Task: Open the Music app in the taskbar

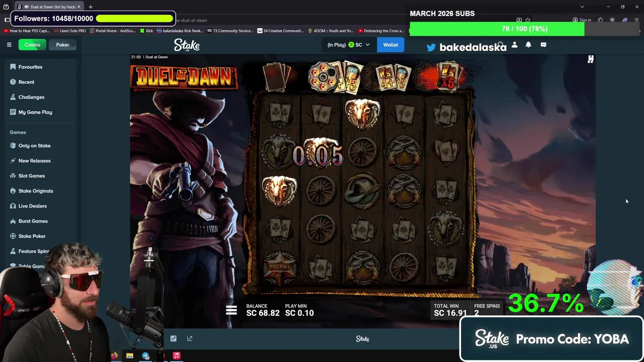Action: click(177, 355)
